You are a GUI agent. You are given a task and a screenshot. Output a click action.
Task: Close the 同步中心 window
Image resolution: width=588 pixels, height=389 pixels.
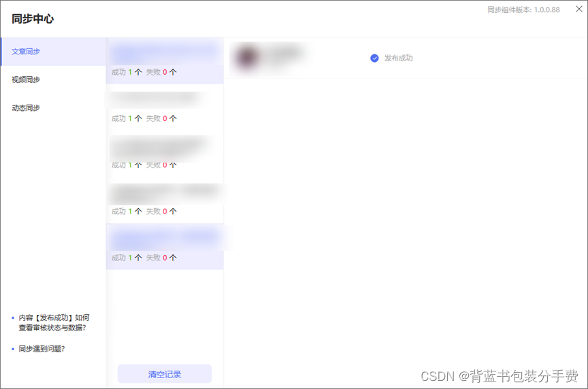[579, 9]
